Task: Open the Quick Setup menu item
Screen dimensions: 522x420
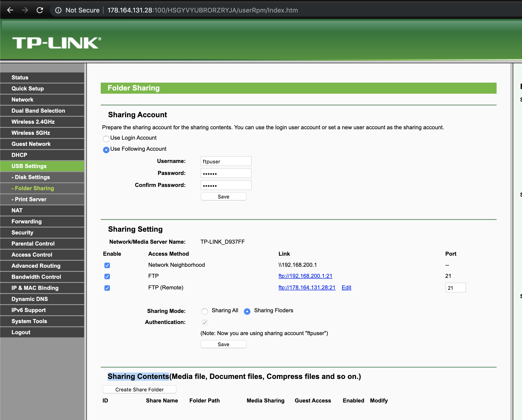Action: click(42, 89)
